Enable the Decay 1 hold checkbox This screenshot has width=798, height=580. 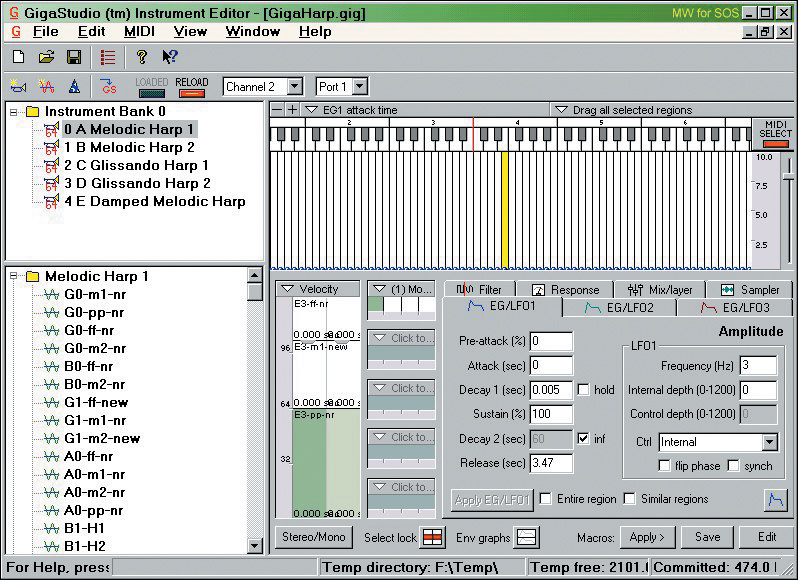[584, 390]
